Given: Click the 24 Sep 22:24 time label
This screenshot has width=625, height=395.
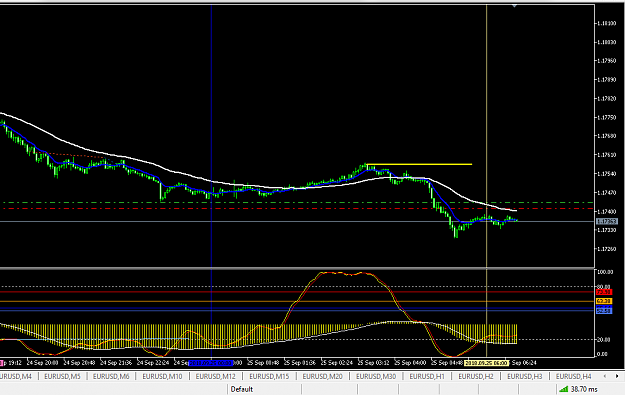Looking at the screenshot, I should 153,363.
